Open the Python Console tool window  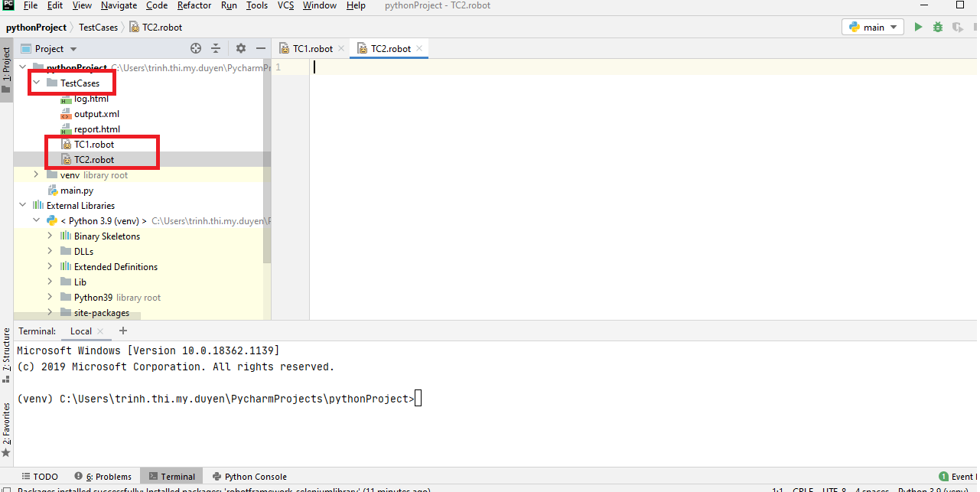(x=250, y=476)
